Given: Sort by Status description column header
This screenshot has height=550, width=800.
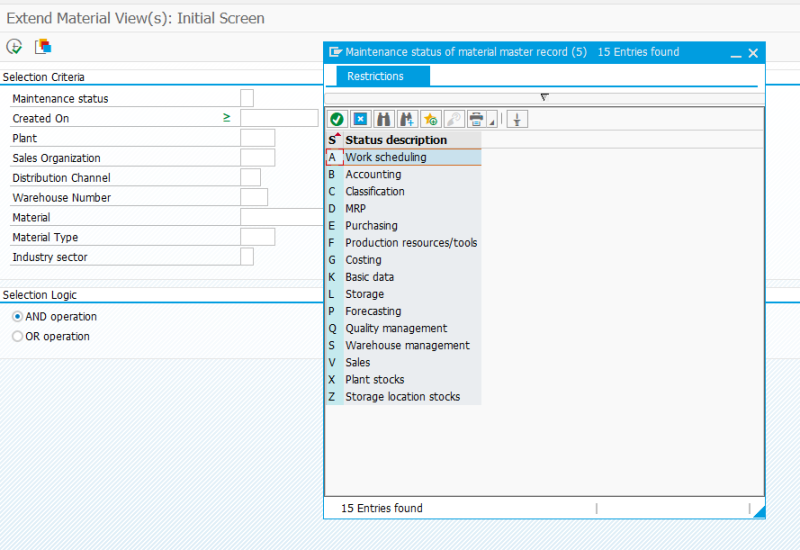Looking at the screenshot, I should point(396,140).
